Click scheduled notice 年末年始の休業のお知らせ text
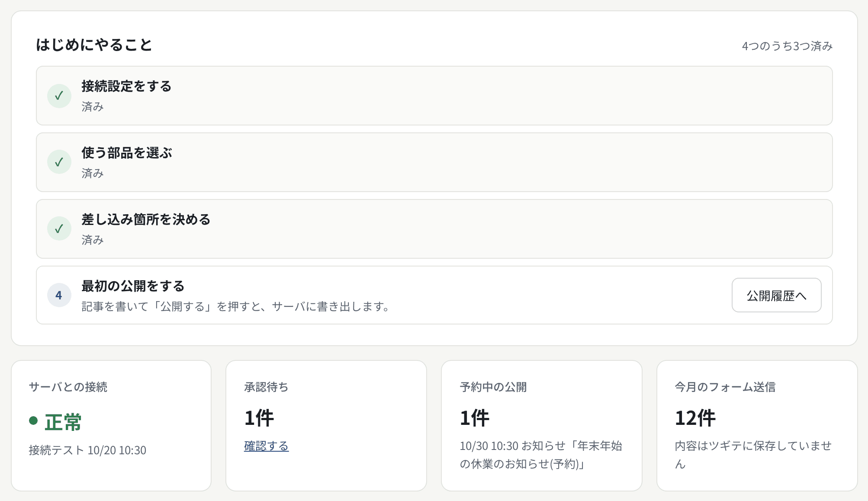868x501 pixels. (x=541, y=455)
